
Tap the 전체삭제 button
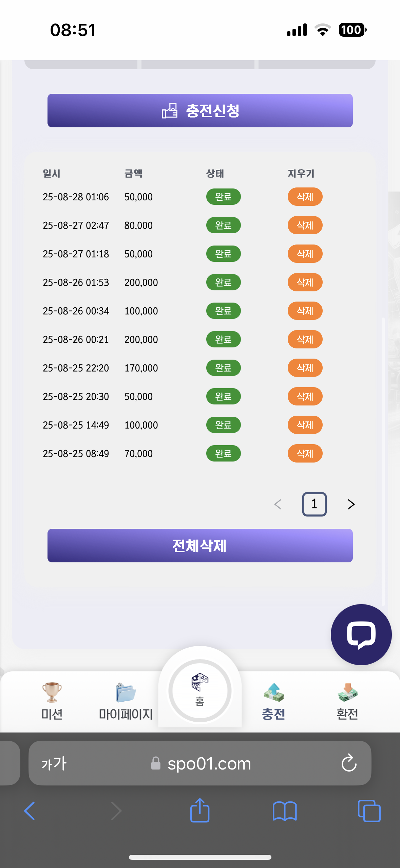point(200,545)
